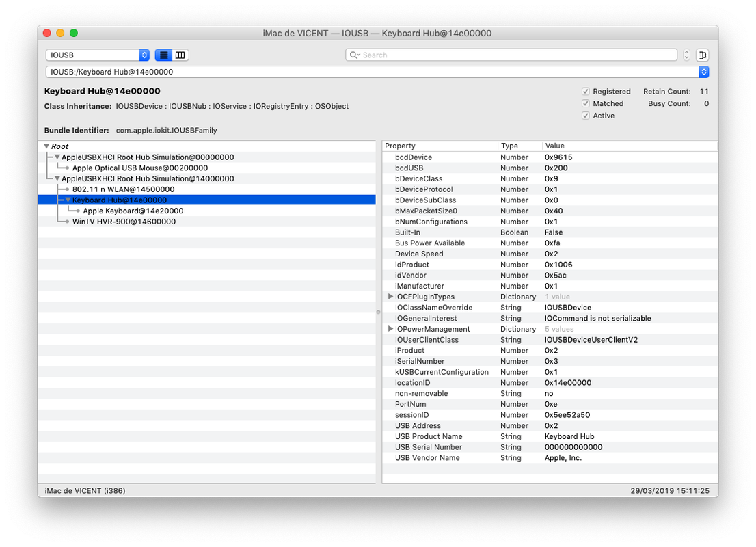756x547 pixels.
Task: Click the search result stepper arrows
Action: pos(686,55)
